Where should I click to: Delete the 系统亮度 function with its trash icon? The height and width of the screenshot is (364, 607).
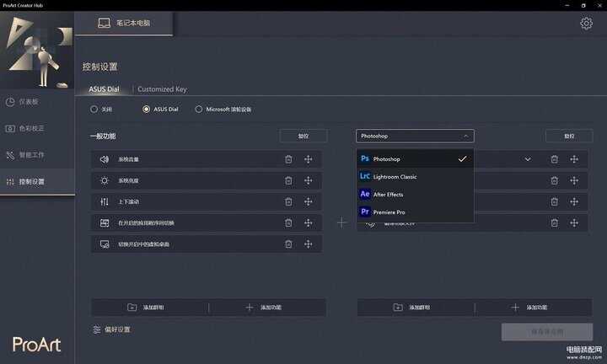click(288, 180)
